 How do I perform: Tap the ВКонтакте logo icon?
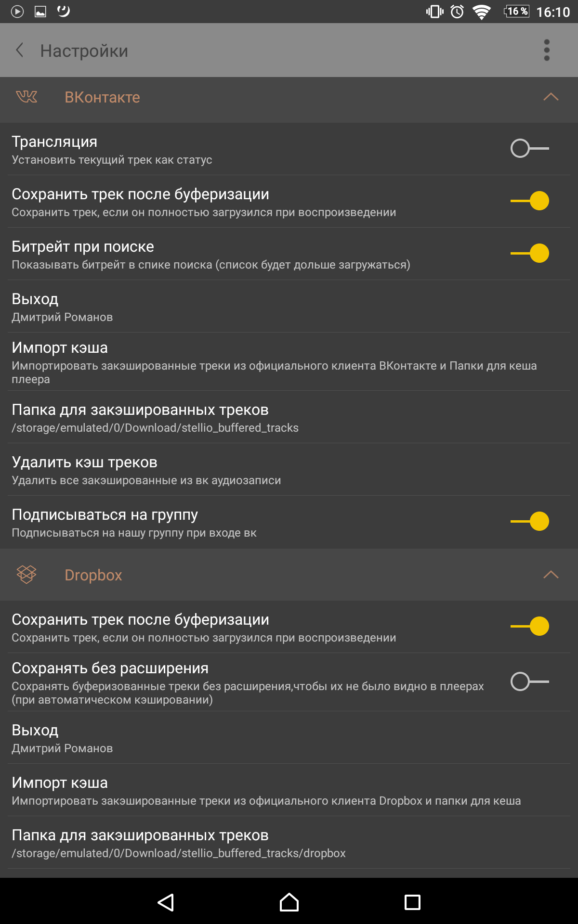point(26,97)
